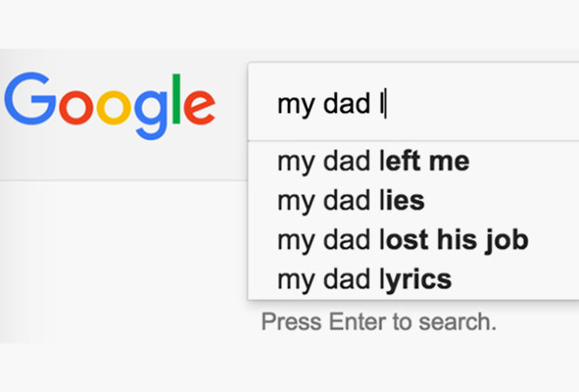Click the bold word "lies" in the suggestions

coord(402,201)
